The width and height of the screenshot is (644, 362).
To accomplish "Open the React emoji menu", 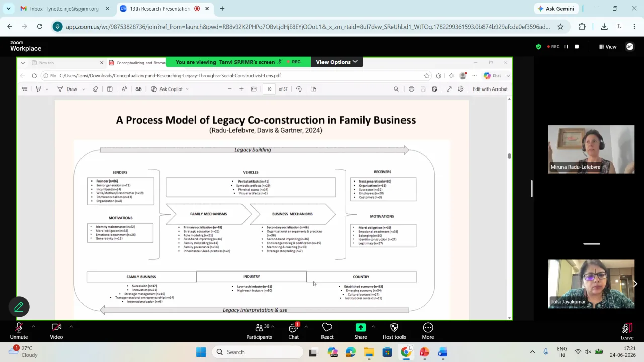I will pyautogui.click(x=327, y=331).
